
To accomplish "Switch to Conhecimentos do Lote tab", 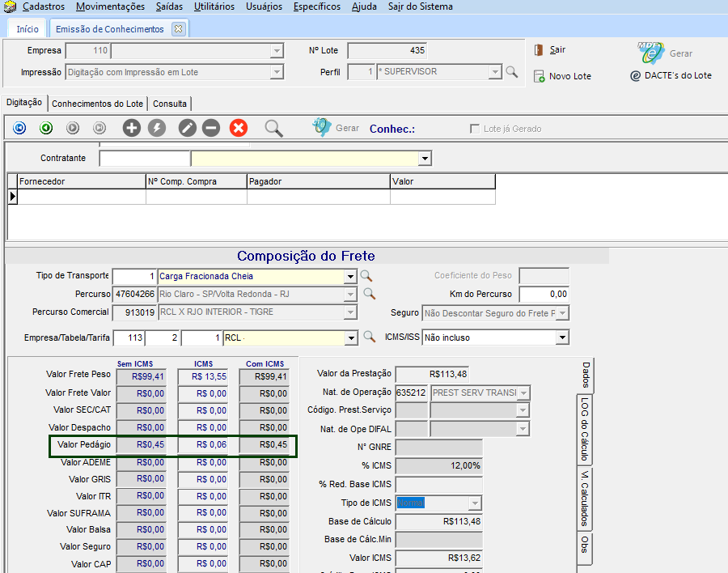I will click(x=97, y=104).
